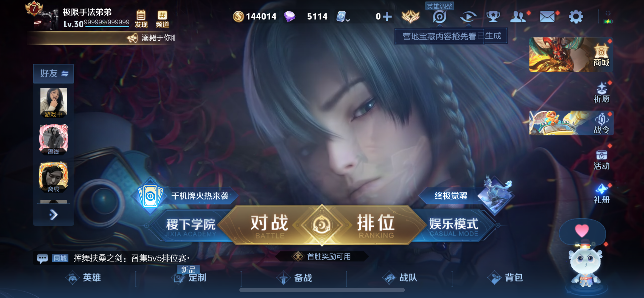Image resolution: width=644 pixels, height=298 pixels.
Task: Add currency with the plus button
Action: (387, 17)
